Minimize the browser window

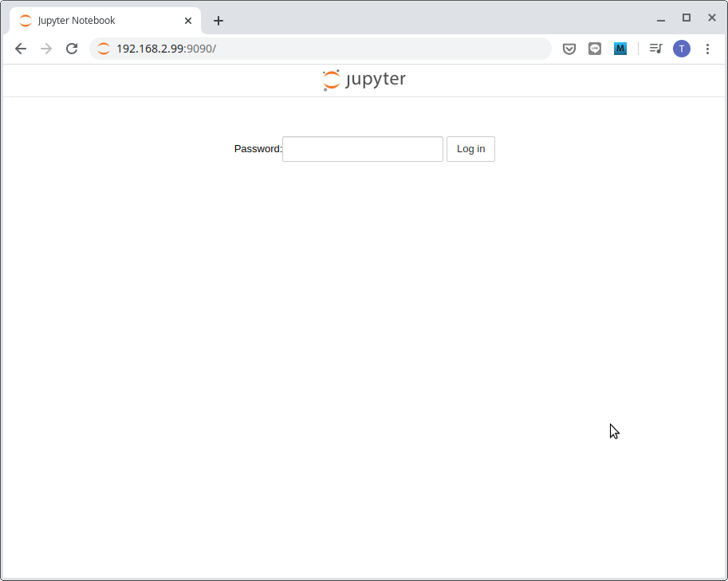(x=660, y=18)
